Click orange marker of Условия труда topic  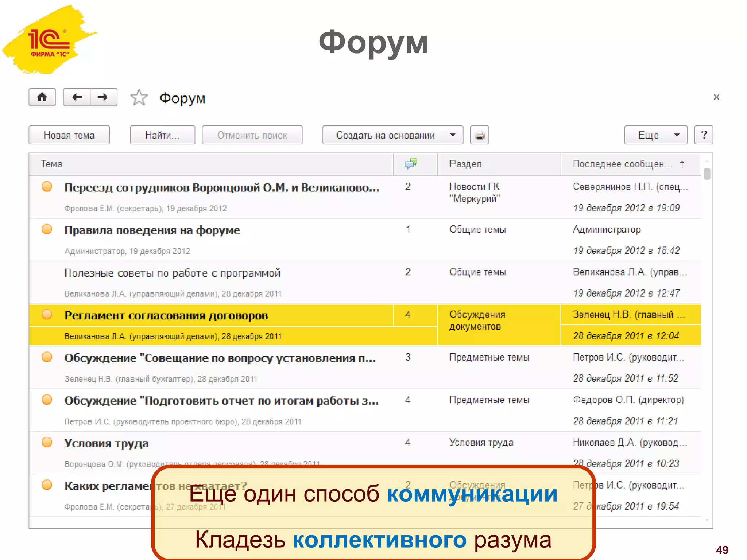coord(47,442)
